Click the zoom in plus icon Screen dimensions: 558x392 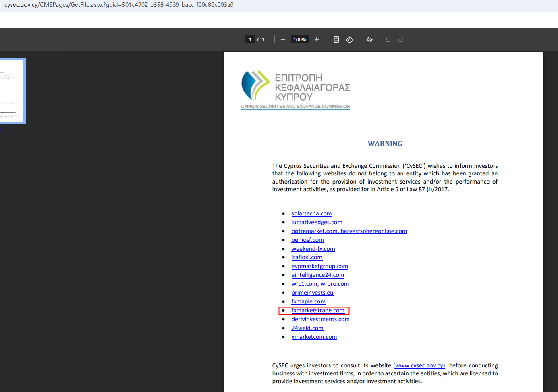point(317,39)
